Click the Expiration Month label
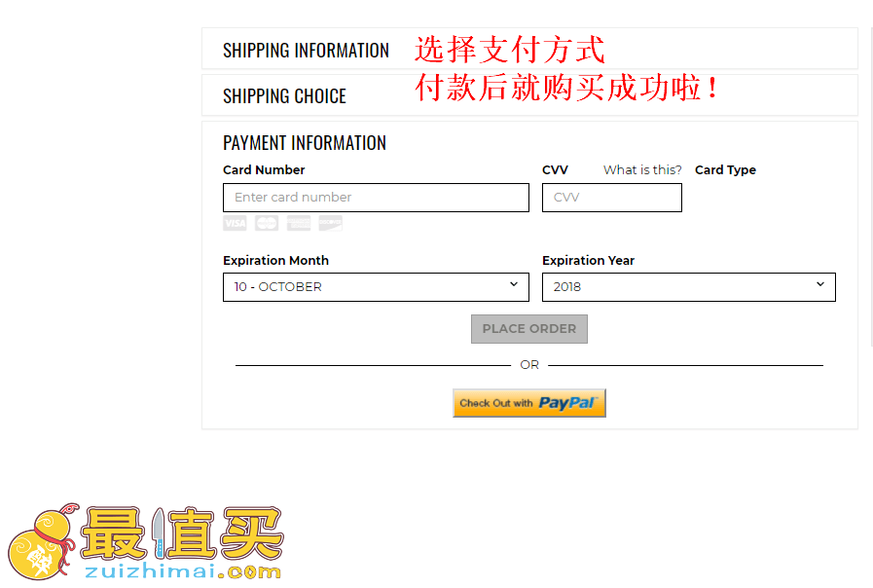 pos(275,261)
